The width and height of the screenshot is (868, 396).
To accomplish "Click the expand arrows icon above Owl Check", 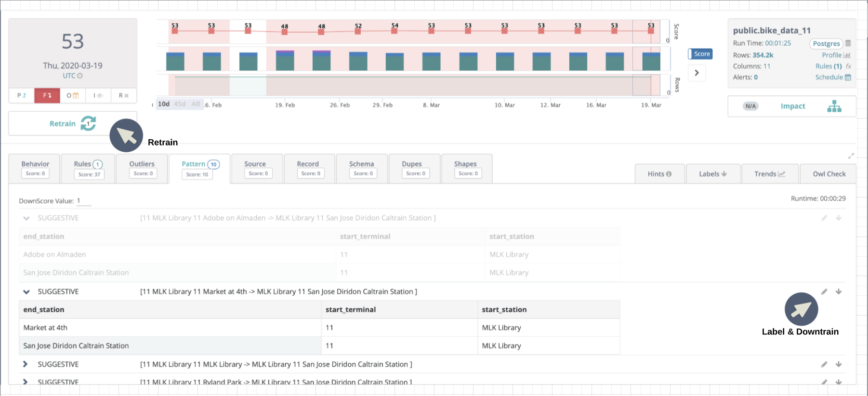I will tap(851, 156).
